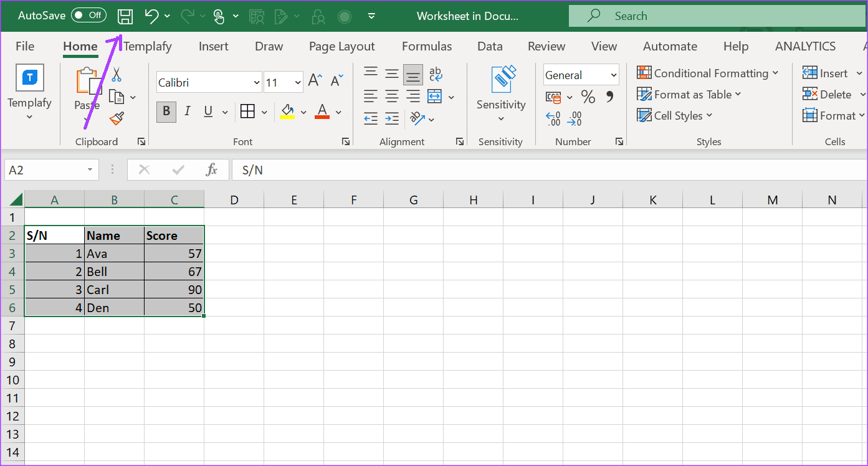
Task: Toggle AutoSave on
Action: (88, 16)
